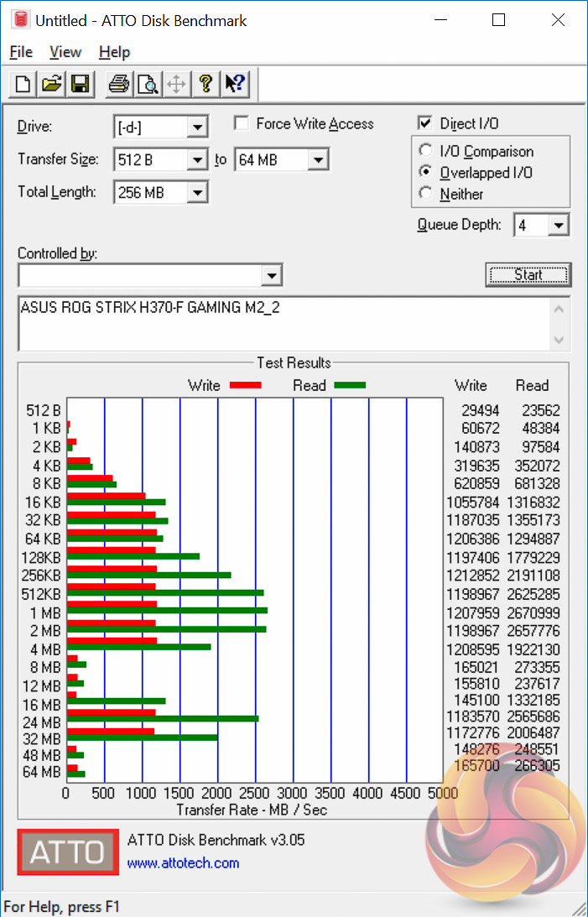Select the Neither radio button
588x917 pixels.
click(x=425, y=193)
